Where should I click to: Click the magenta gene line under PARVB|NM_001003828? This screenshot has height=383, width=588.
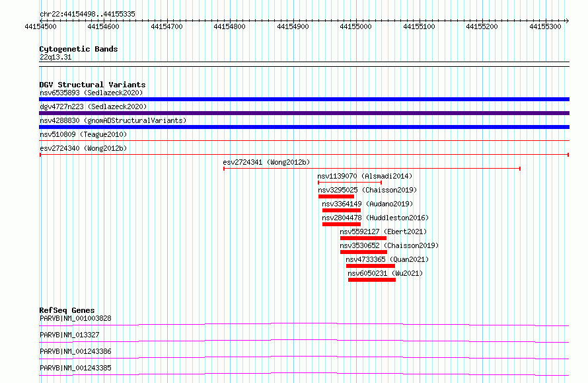click(304, 324)
